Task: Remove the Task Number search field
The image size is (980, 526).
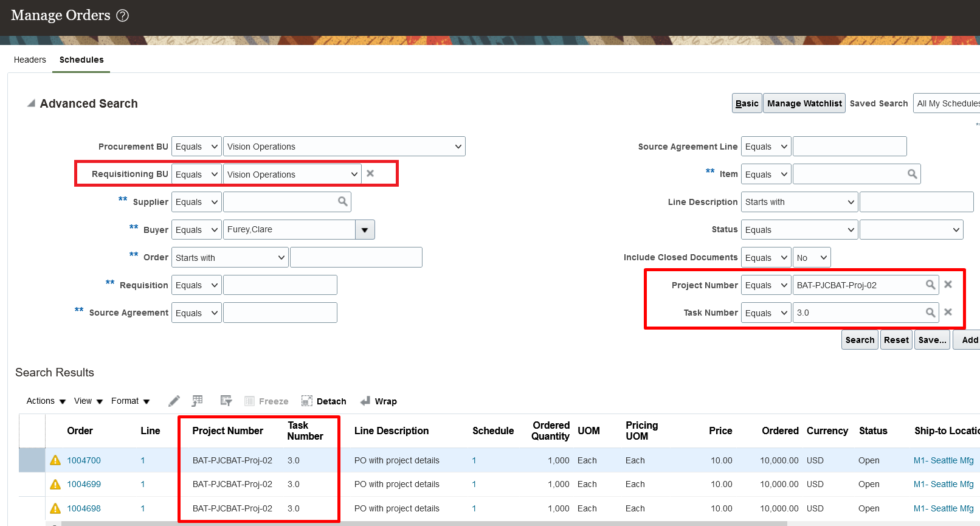Action: (948, 312)
